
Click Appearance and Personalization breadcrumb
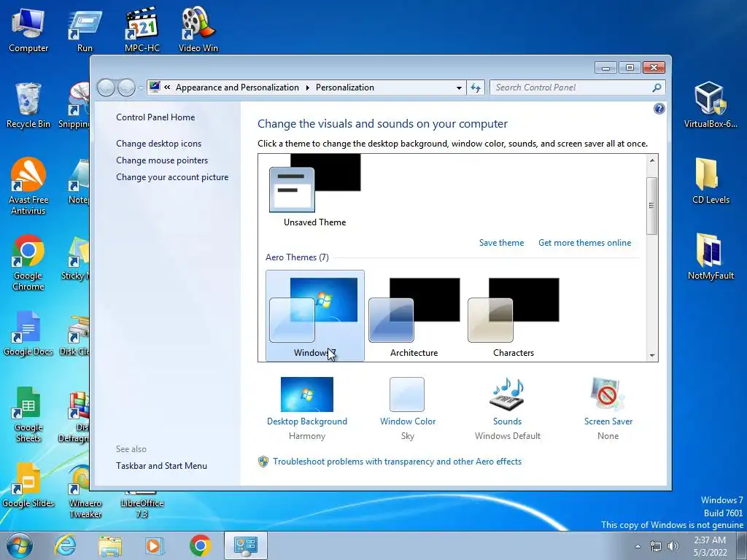[x=237, y=87]
